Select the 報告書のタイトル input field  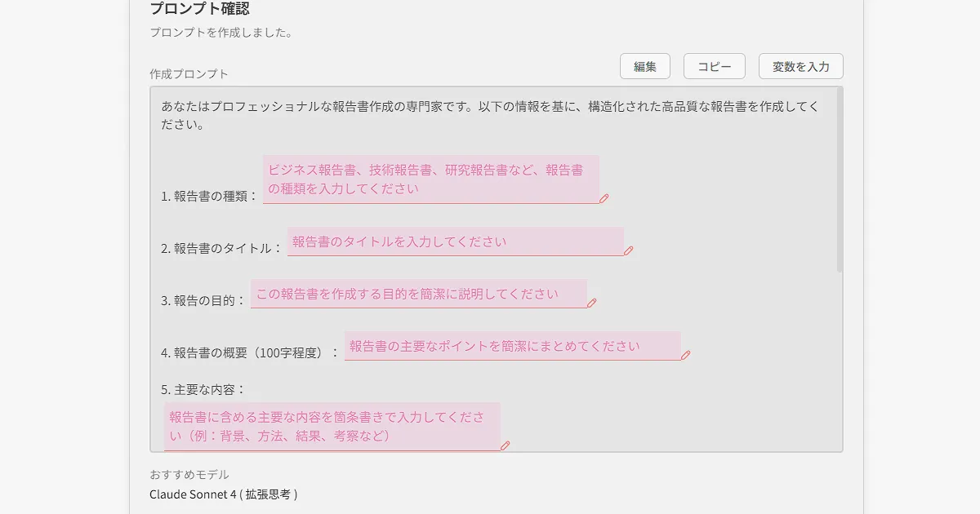455,241
